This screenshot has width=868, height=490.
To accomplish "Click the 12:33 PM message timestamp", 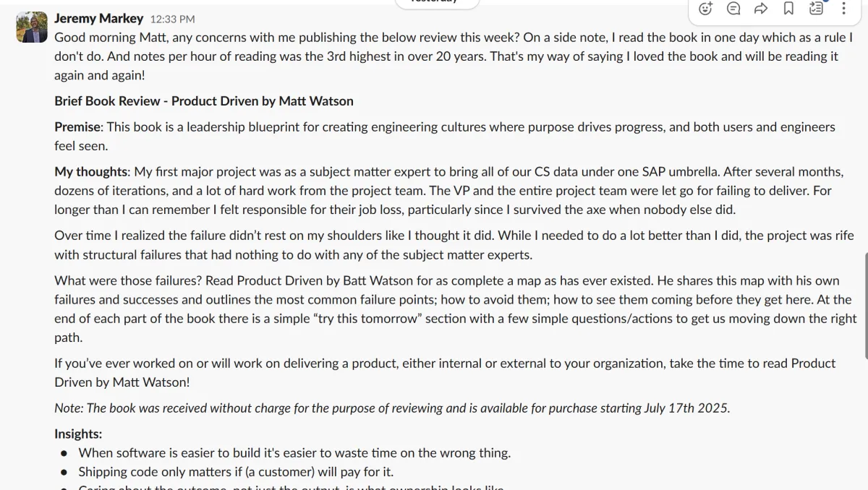I will 172,20.
